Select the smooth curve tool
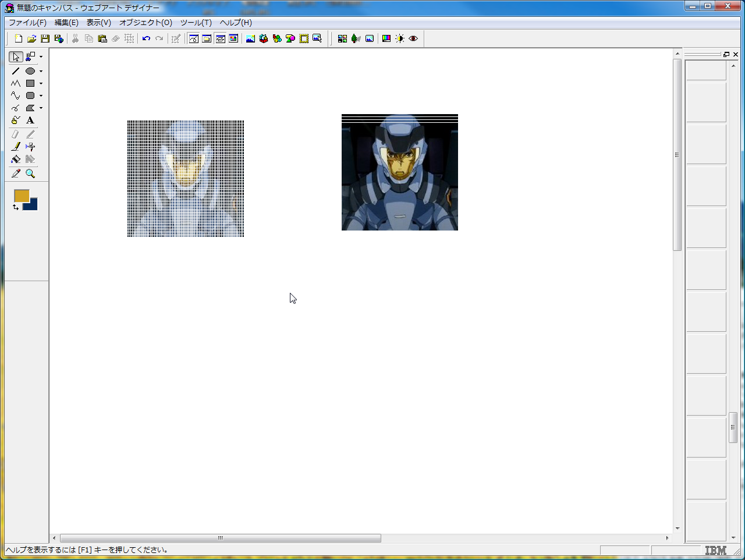The width and height of the screenshot is (745, 560). (16, 95)
